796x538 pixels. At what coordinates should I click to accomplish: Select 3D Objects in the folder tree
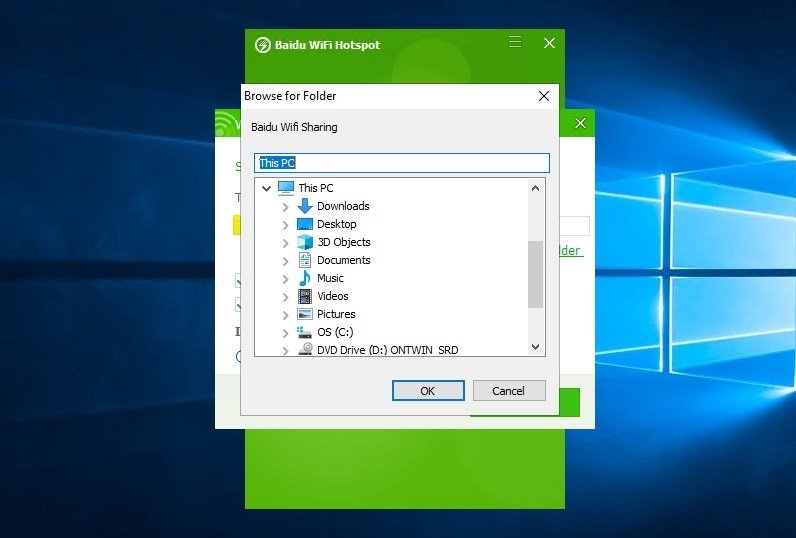[344, 242]
